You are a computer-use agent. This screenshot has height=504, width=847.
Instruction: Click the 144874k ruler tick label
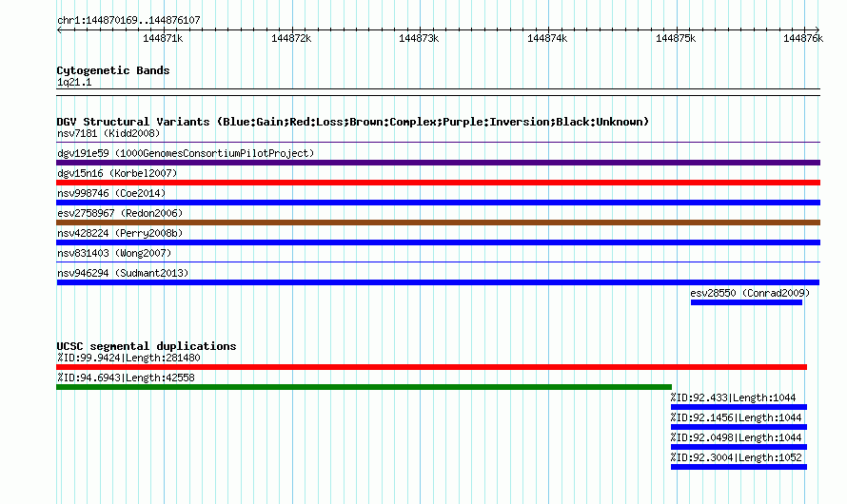click(547, 38)
